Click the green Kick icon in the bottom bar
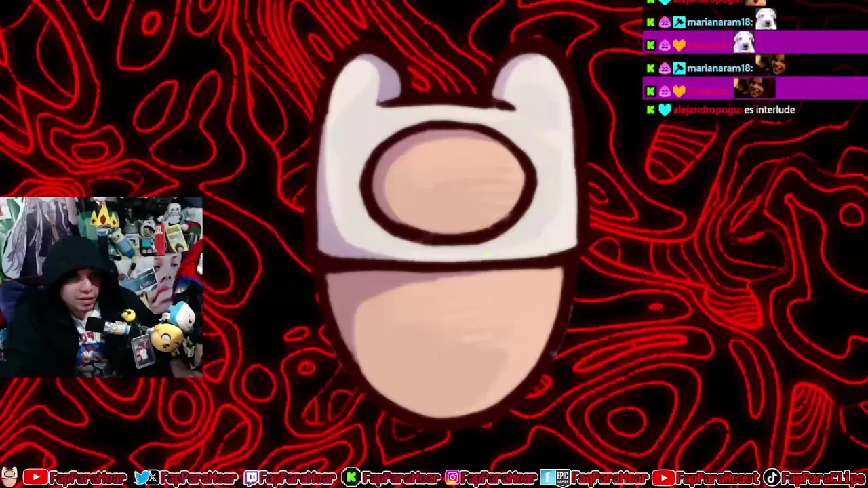Image resolution: width=868 pixels, height=488 pixels. click(351, 478)
